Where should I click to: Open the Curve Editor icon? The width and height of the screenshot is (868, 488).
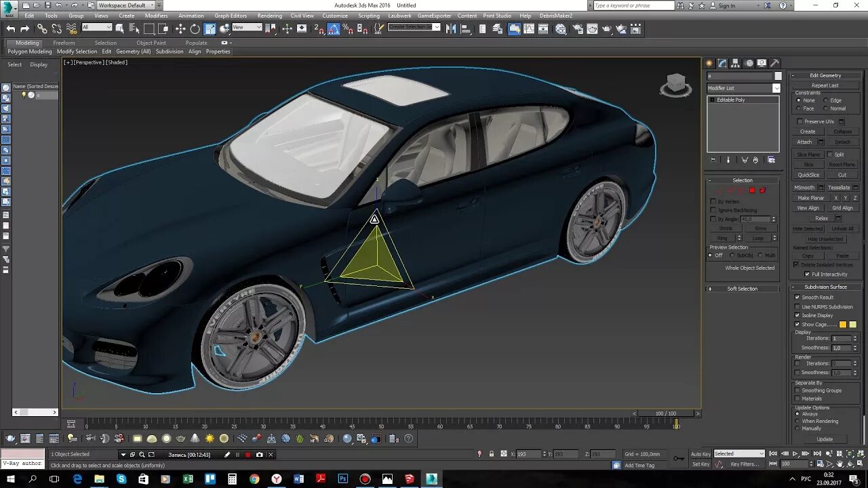pos(530,28)
